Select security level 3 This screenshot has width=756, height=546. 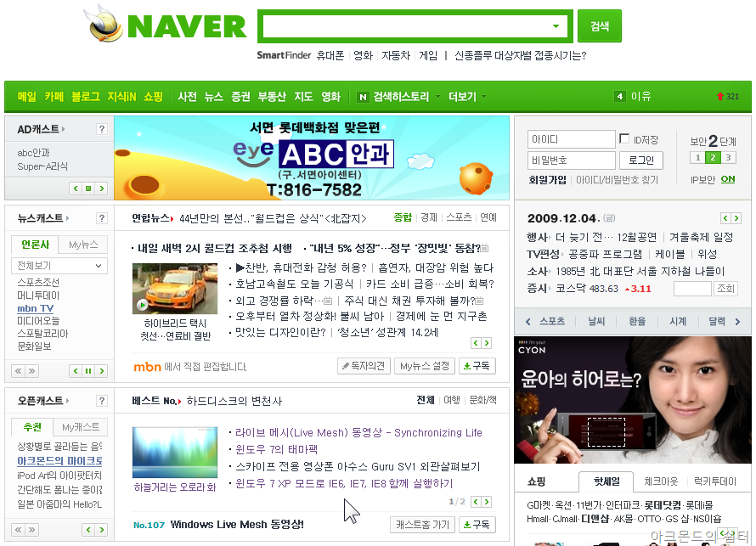coord(729,158)
